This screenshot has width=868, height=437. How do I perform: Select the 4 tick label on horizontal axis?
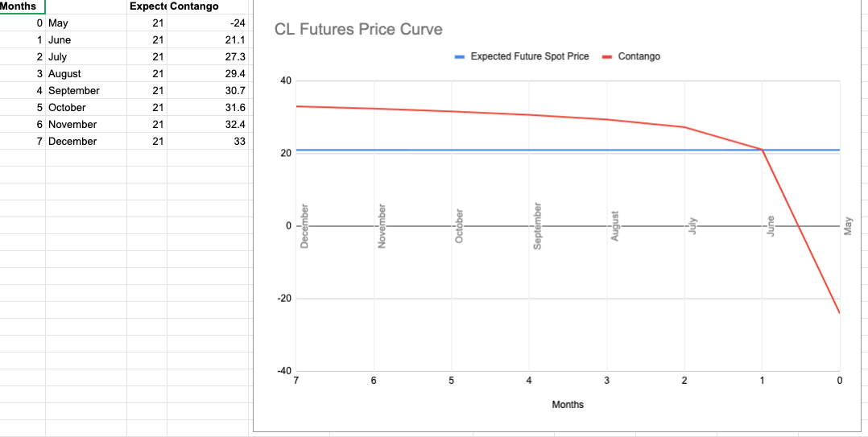coord(529,381)
